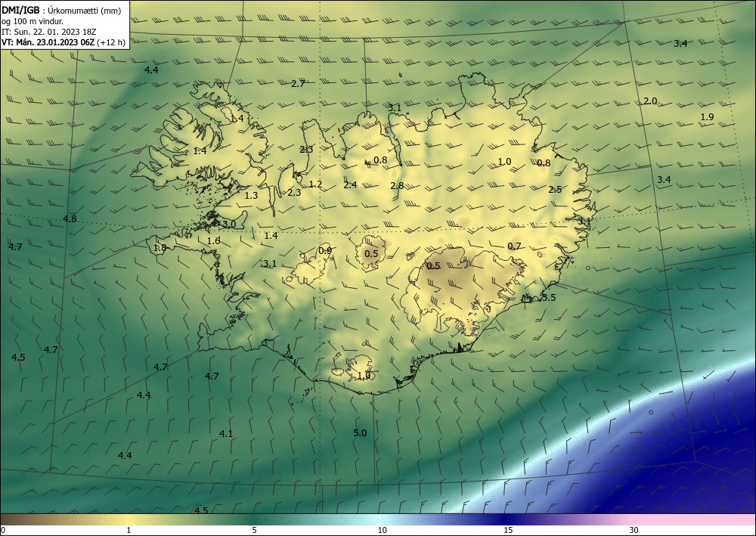Click the 10 tick label on color scale
This screenshot has width=756, height=536.
point(382,530)
